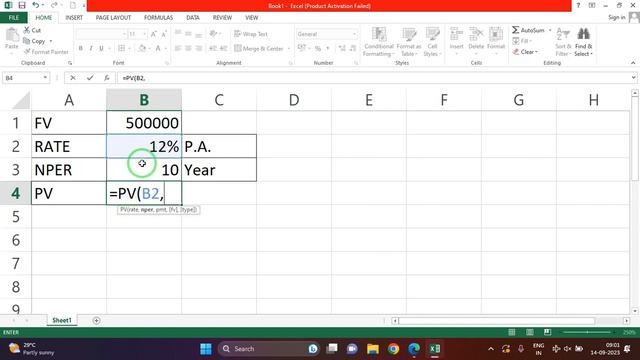Screen dimensions: 640x360
Task: Open Insert Function fx dialog
Action: click(x=107, y=78)
